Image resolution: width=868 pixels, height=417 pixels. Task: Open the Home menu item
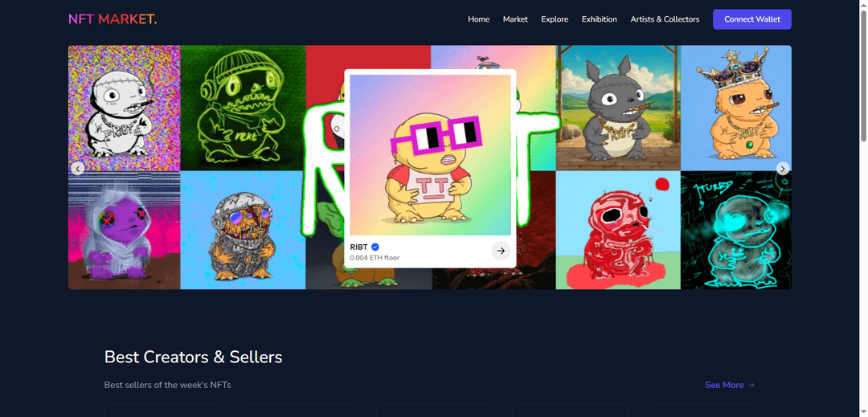coord(478,19)
